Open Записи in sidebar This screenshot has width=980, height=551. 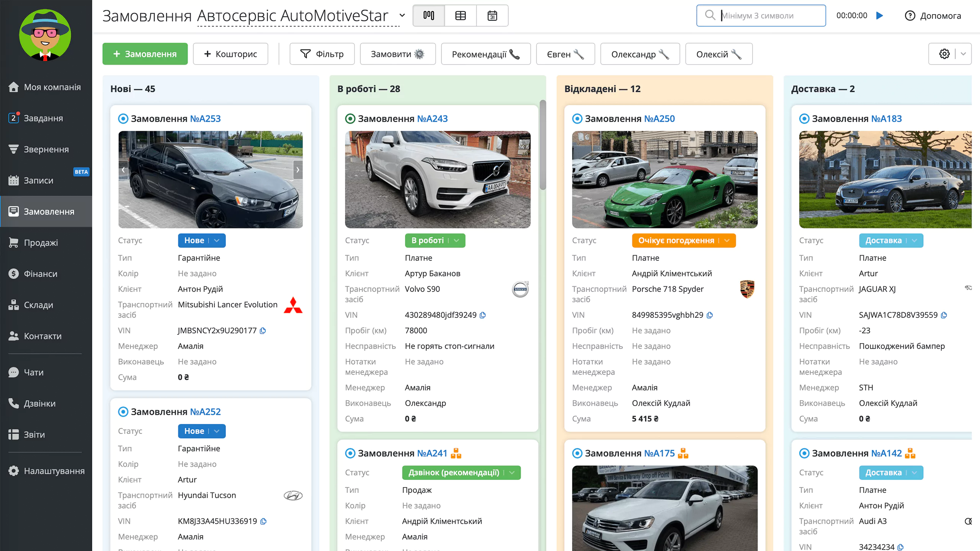tap(46, 180)
